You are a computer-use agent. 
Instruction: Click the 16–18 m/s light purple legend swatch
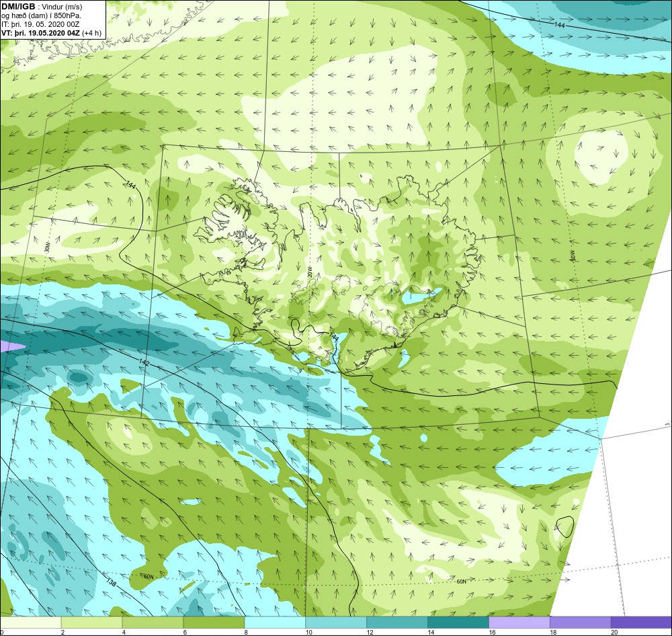519,622
